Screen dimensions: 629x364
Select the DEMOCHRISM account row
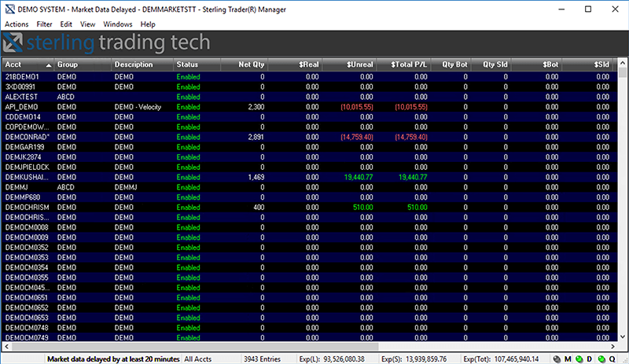tap(310, 207)
